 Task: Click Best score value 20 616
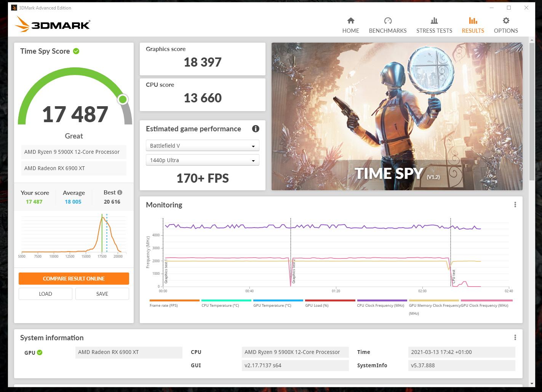(x=112, y=202)
